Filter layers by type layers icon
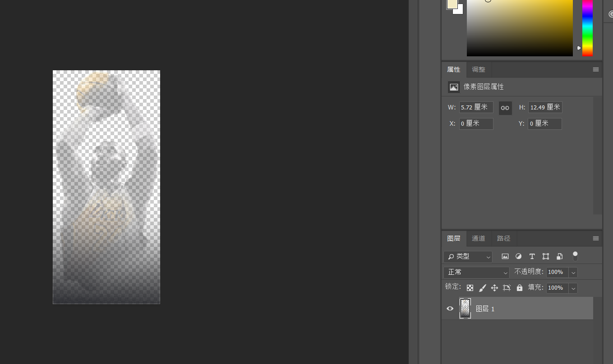 coord(532,256)
